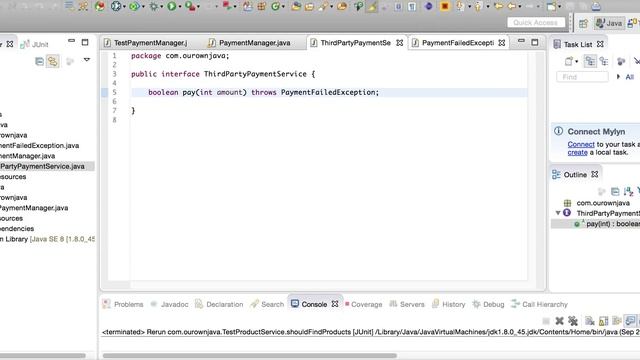Click the Debug bug icon in toolbar
This screenshot has width=640, height=360.
[x=154, y=6]
